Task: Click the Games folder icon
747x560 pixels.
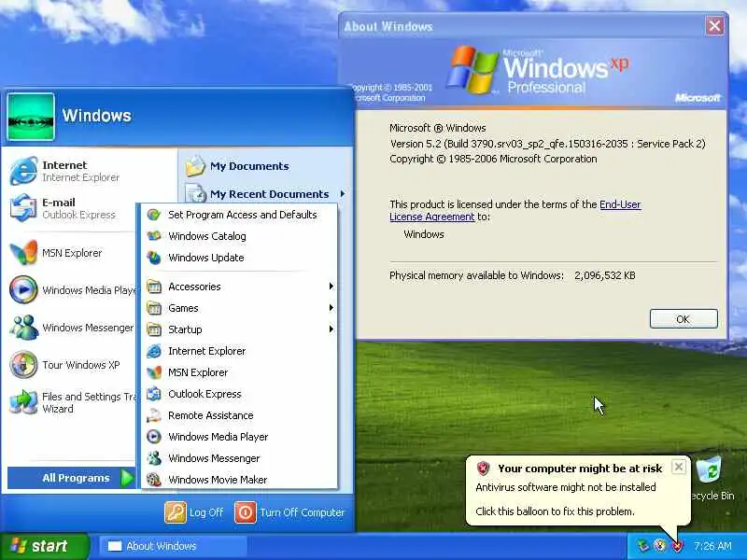Action: [154, 308]
